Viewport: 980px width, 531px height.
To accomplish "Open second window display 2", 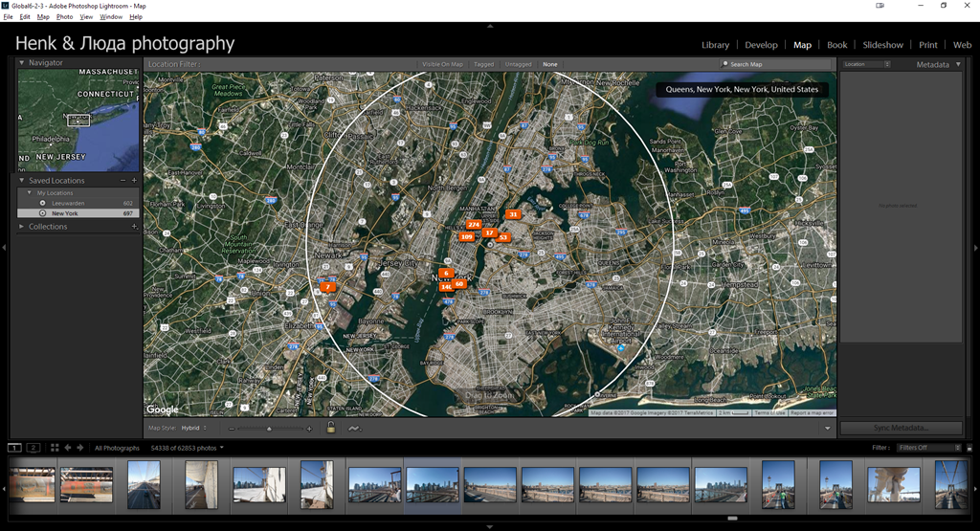I will (x=33, y=448).
